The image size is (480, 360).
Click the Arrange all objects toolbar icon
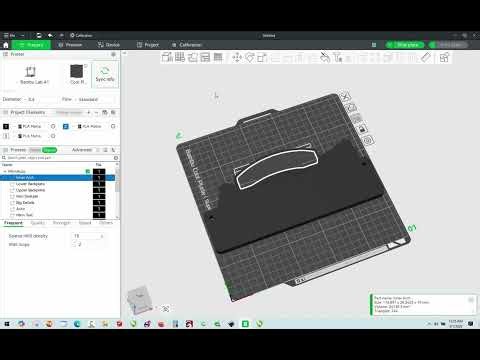(x=205, y=57)
